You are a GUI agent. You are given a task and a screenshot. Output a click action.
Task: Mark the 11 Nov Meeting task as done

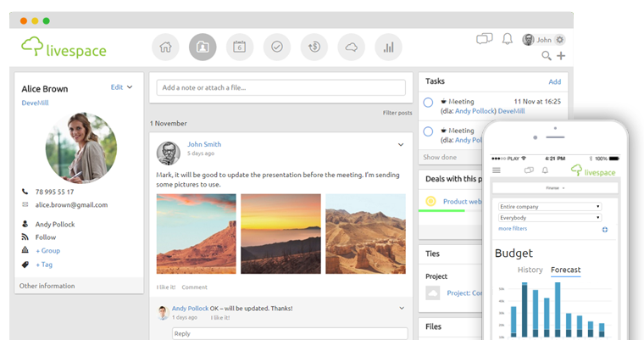(428, 103)
